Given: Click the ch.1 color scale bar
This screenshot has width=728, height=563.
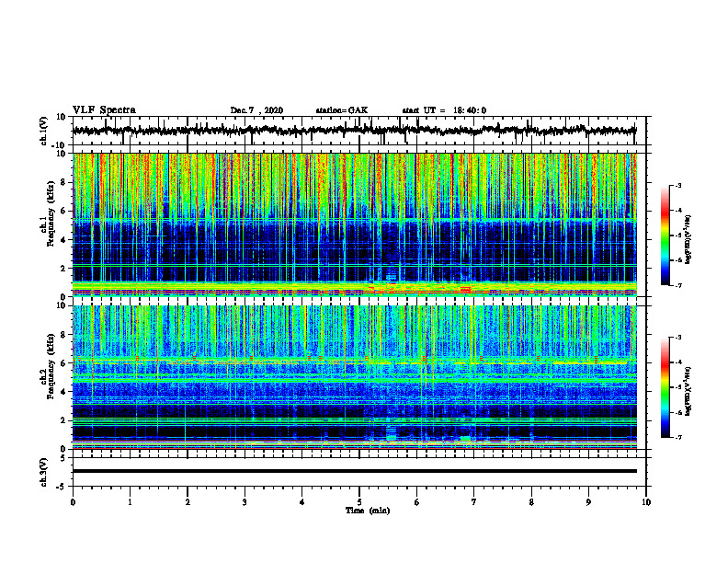Looking at the screenshot, I should (665, 236).
